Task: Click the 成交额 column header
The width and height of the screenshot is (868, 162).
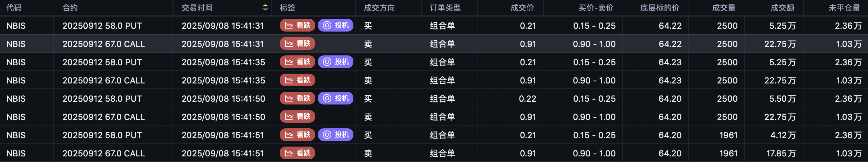Action: (782, 8)
